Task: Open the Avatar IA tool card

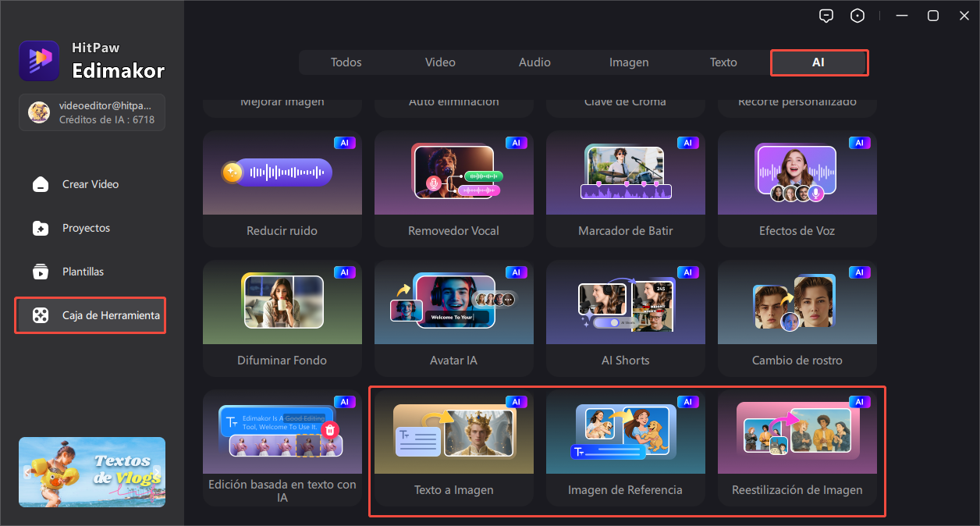Action: click(x=453, y=316)
